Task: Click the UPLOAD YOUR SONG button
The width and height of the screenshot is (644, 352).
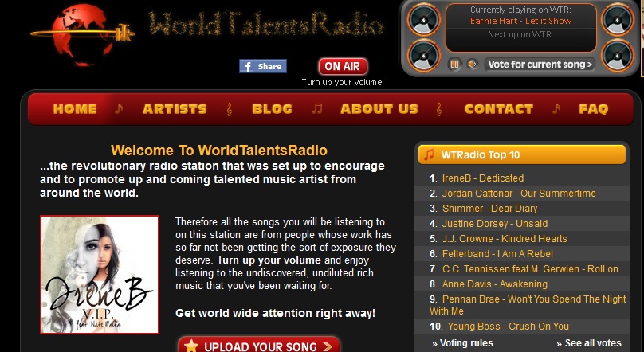Action: click(x=259, y=346)
